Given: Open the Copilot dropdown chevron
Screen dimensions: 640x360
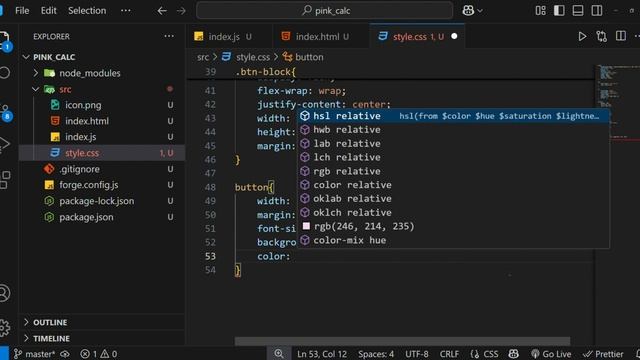Looking at the screenshot, I should 480,11.
